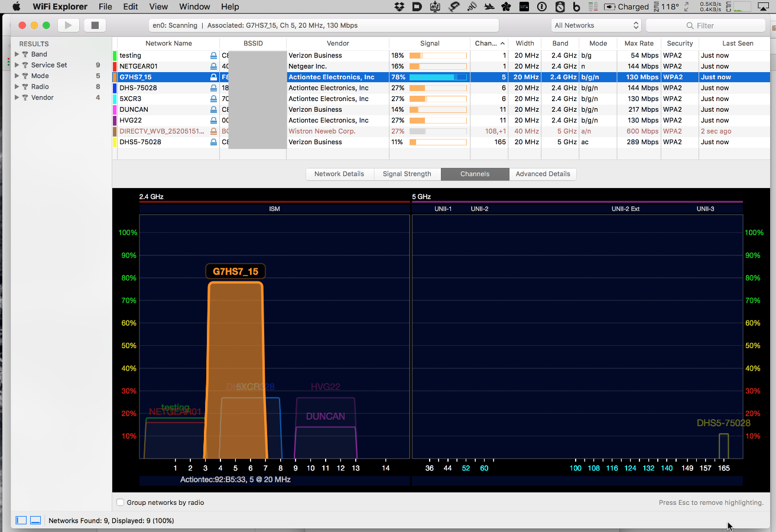The height and width of the screenshot is (532, 776).
Task: Expand the Radio filter group
Action: 17,87
